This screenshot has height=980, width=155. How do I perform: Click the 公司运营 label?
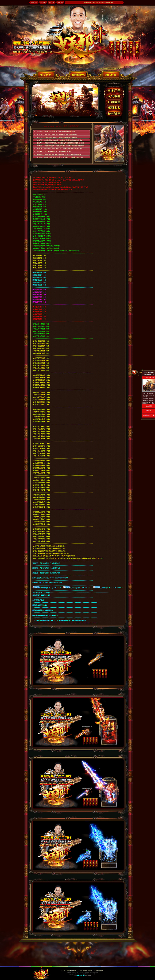coord(114,102)
